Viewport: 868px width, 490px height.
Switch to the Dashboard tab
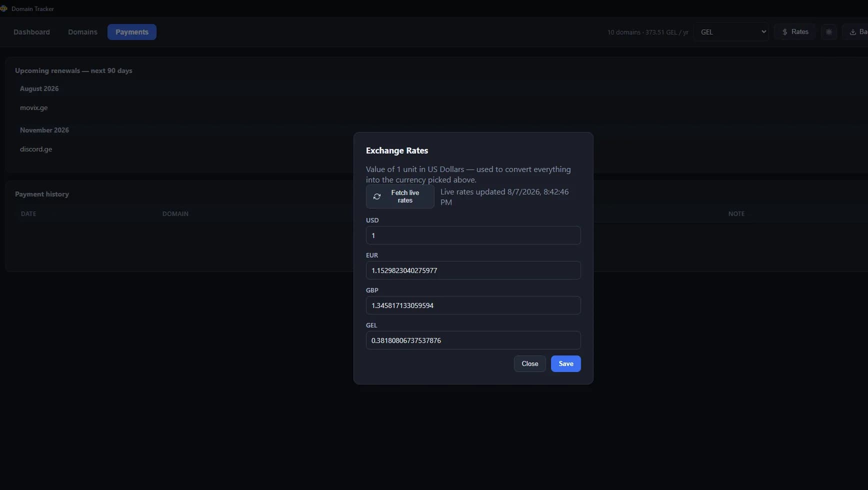tap(31, 32)
